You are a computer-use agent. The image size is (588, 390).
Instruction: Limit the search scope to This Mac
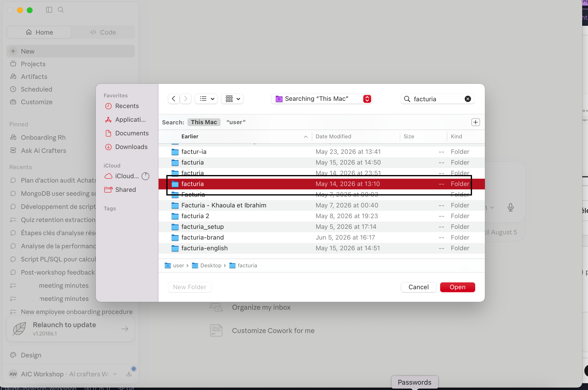point(204,122)
